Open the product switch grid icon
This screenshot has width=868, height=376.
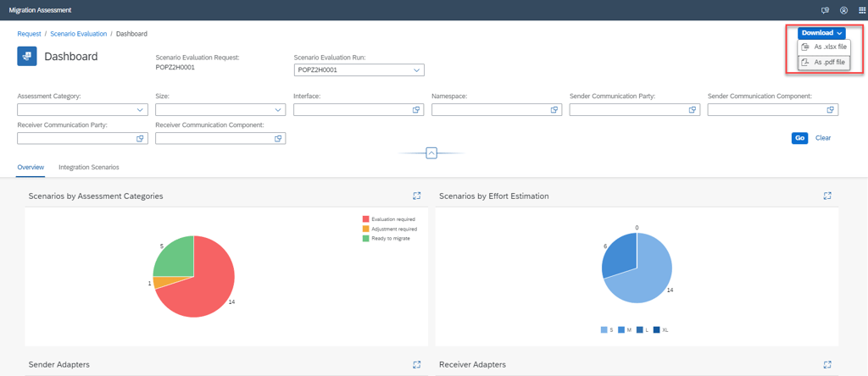[x=861, y=10]
